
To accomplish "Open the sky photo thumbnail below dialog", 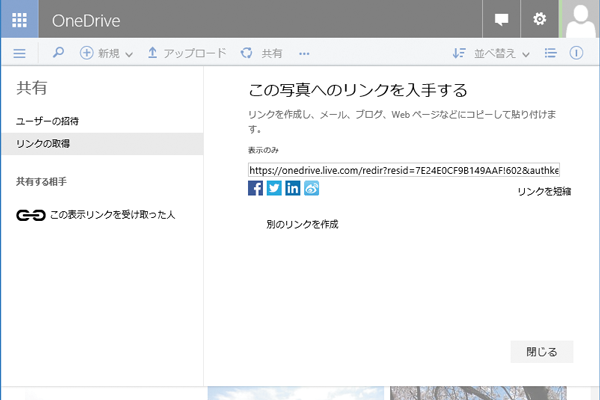I will [296, 393].
